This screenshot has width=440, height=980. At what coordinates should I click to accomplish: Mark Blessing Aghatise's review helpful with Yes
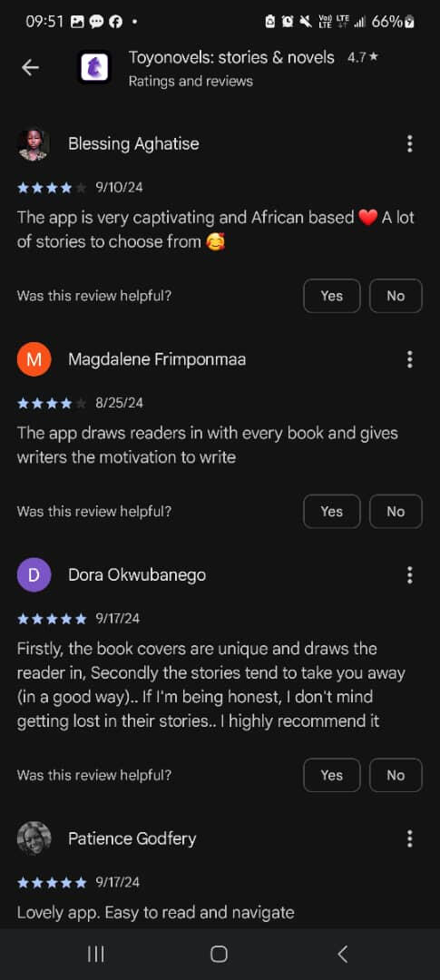click(332, 296)
